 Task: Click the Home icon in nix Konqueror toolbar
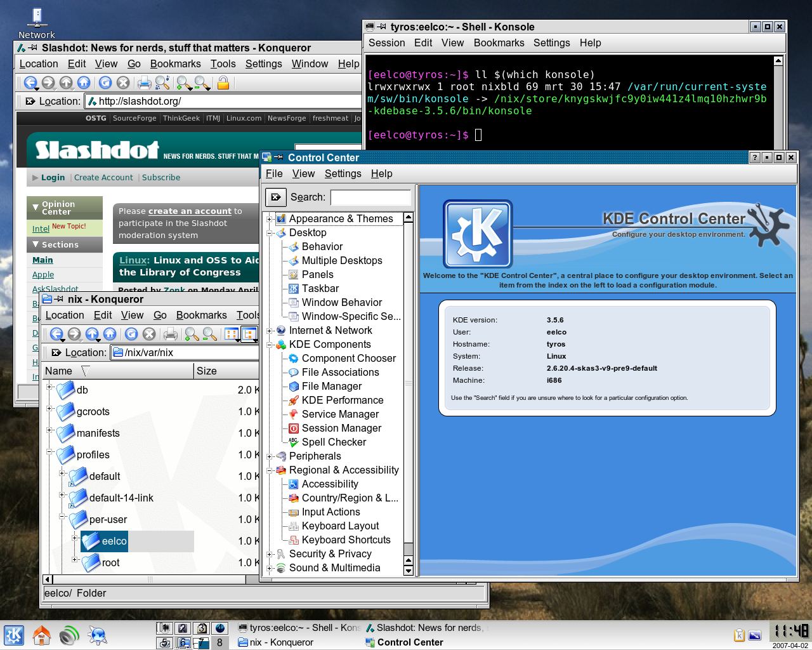110,334
